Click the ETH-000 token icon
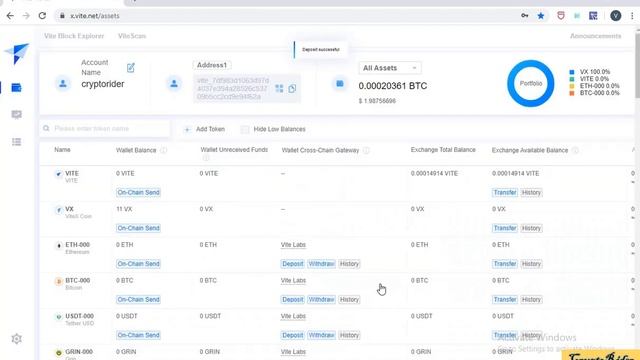Image resolution: width=640 pixels, height=360 pixels. coord(58,245)
